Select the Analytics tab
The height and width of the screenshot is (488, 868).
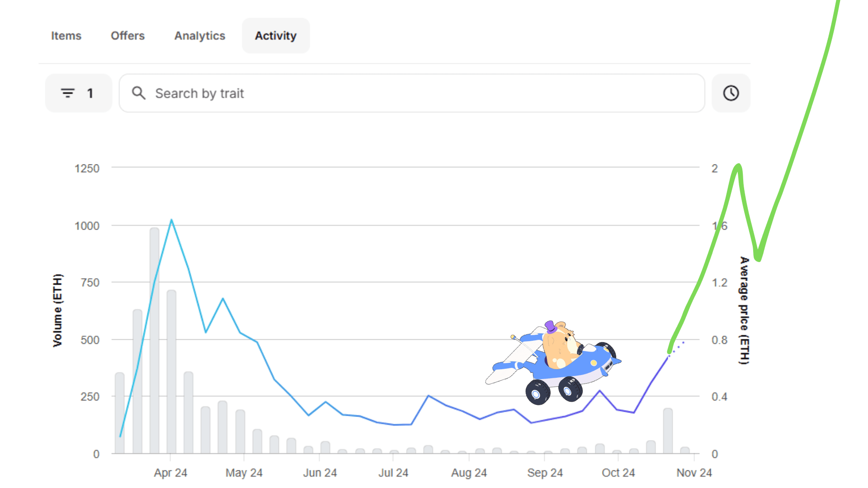[x=199, y=36]
